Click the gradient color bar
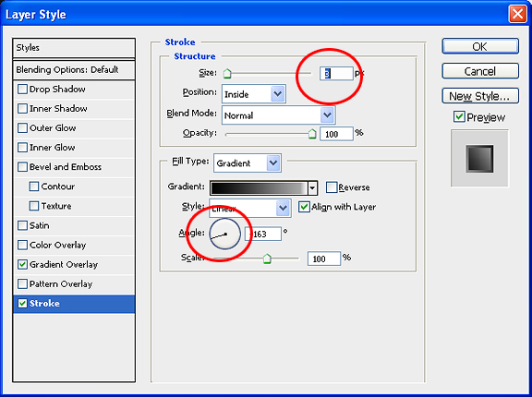This screenshot has height=397, width=532. click(x=259, y=187)
